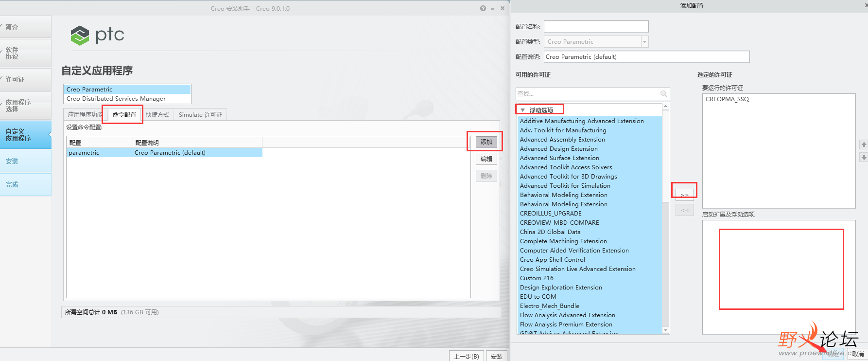Select Advanced Toolkit Access Solvers
Image resolution: width=868 pixels, height=361 pixels.
coord(589,167)
